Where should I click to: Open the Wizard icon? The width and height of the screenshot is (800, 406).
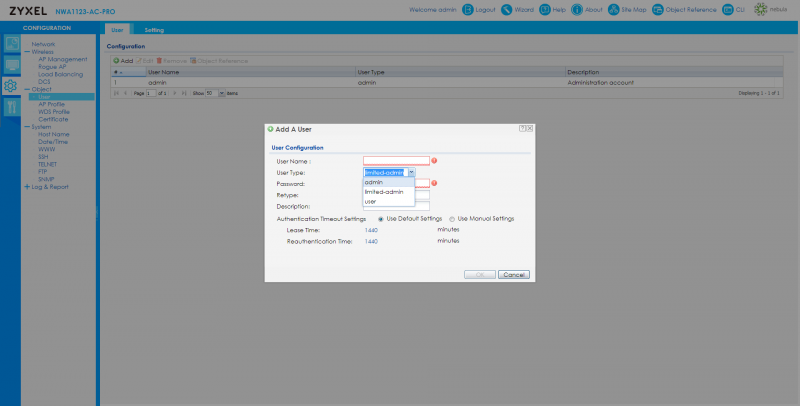coord(506,10)
